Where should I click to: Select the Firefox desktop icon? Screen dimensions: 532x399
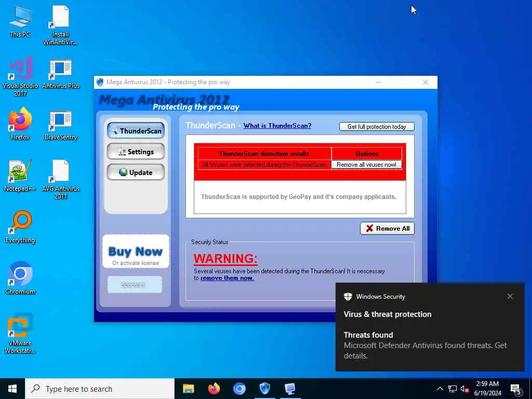point(20,124)
